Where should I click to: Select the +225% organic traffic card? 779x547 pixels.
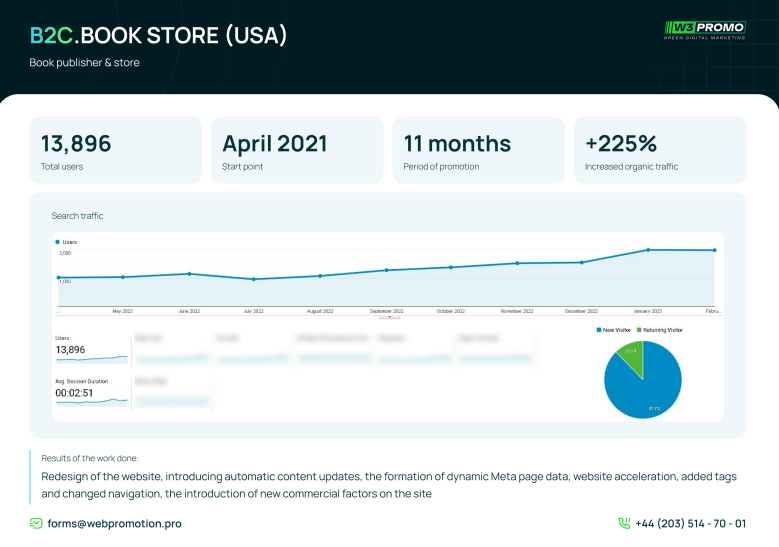click(x=659, y=150)
